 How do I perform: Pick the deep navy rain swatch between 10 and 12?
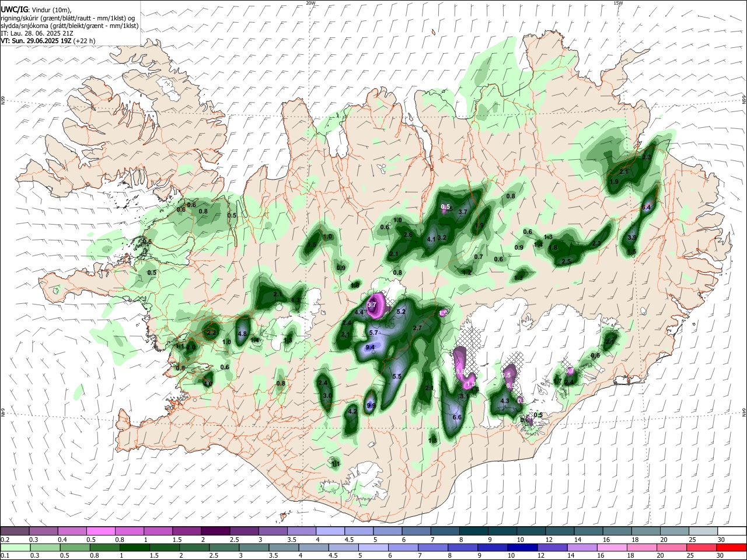click(x=522, y=547)
